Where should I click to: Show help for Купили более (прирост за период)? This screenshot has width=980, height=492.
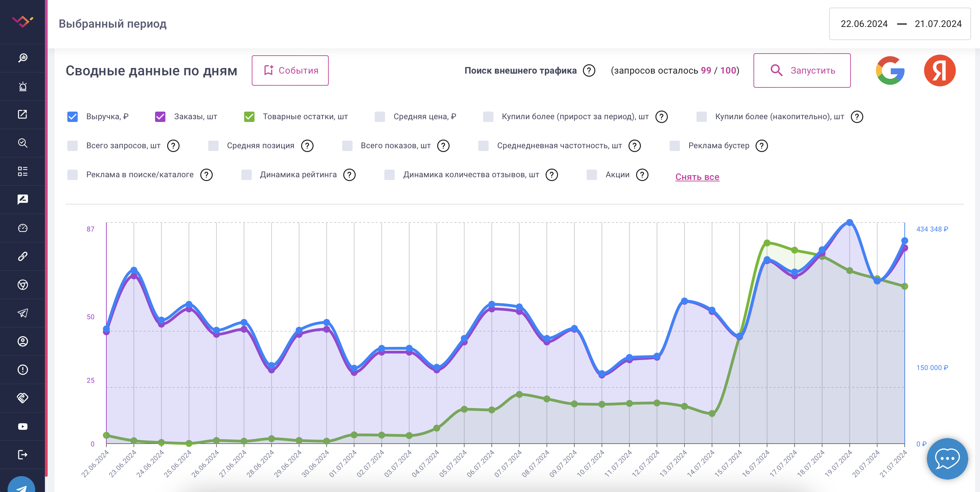coord(661,117)
